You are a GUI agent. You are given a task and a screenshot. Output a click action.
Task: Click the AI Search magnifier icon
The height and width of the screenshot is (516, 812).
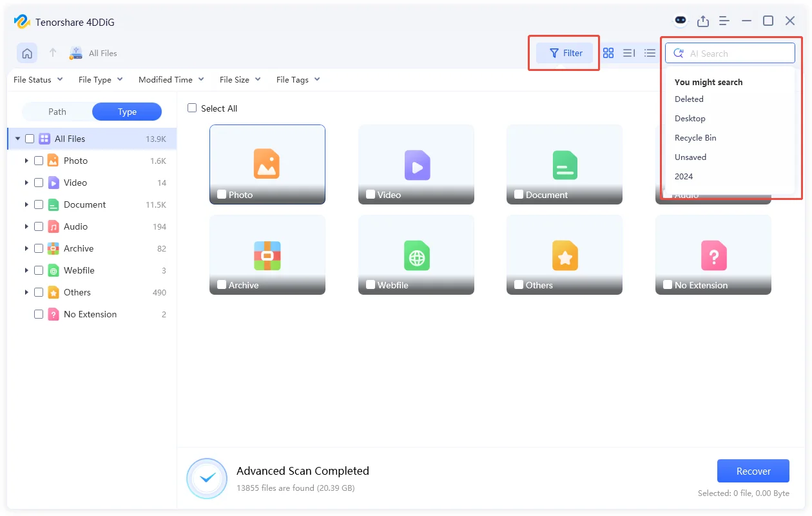point(678,53)
